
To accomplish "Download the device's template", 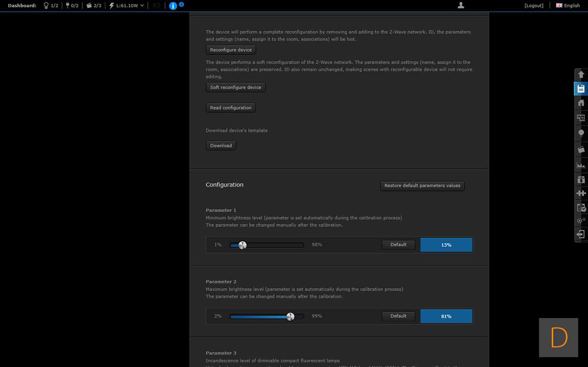I will click(221, 146).
